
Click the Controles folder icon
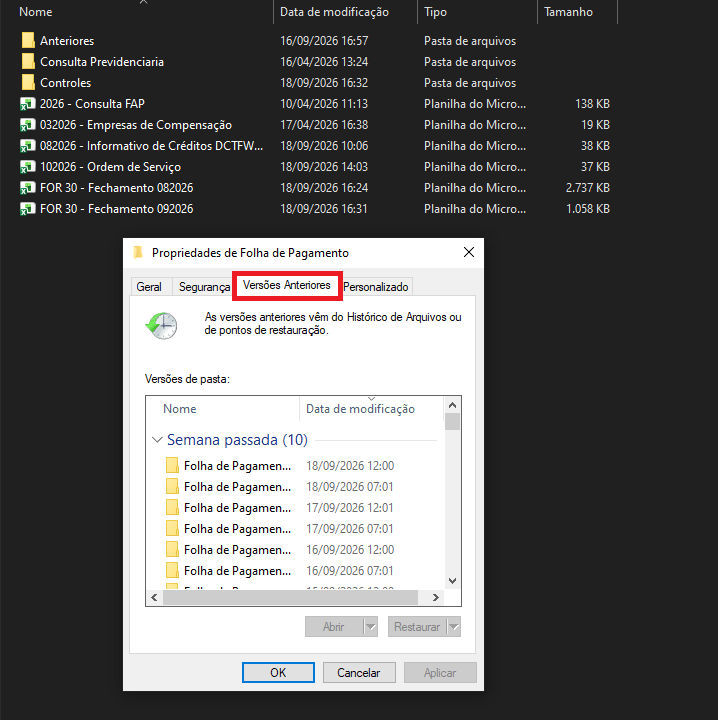tap(28, 83)
